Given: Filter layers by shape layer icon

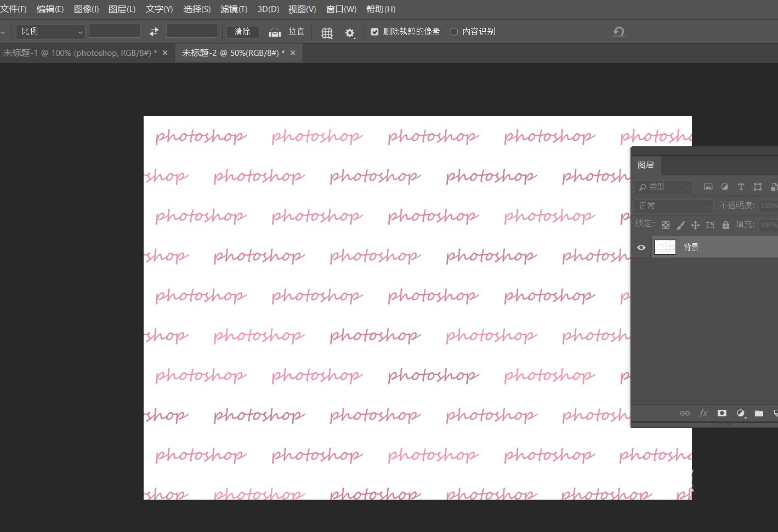Looking at the screenshot, I should click(x=757, y=187).
